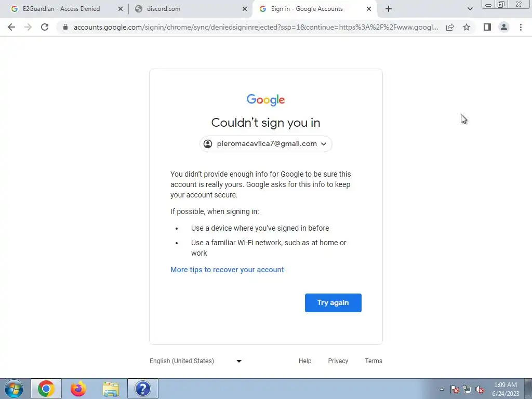Image resolution: width=532 pixels, height=399 pixels.
Task: Close the Sign in - Google Accounts tab
Action: [369, 9]
